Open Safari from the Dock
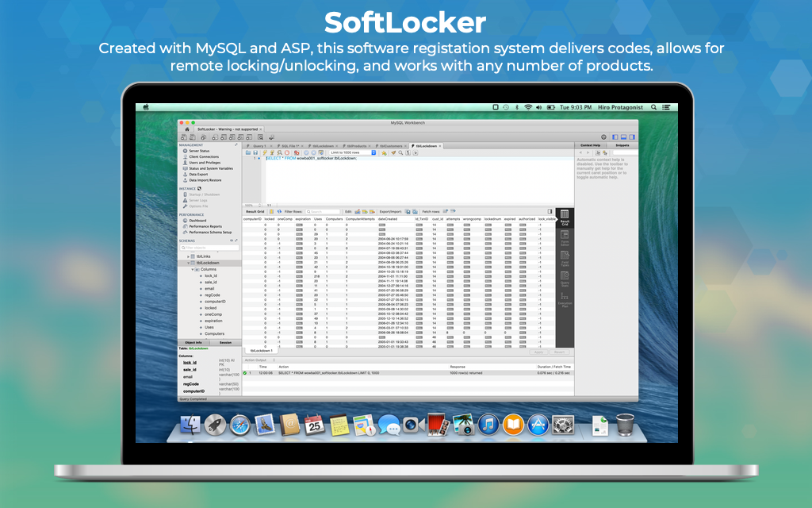812x508 pixels. 239,425
